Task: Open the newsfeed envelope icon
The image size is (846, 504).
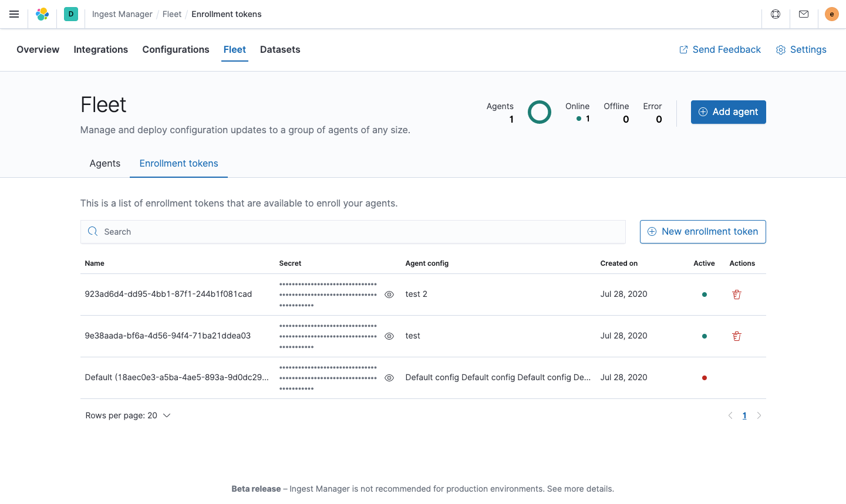Action: click(x=804, y=14)
